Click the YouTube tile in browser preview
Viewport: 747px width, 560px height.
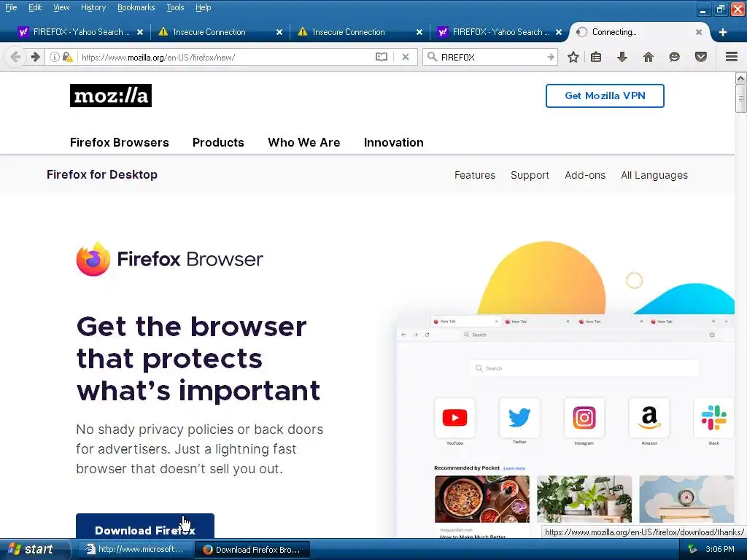point(454,418)
